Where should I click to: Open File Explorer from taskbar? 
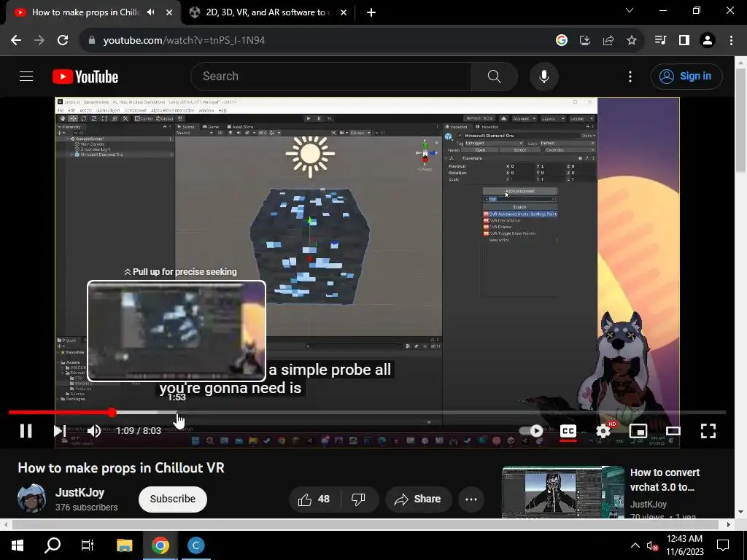point(124,545)
